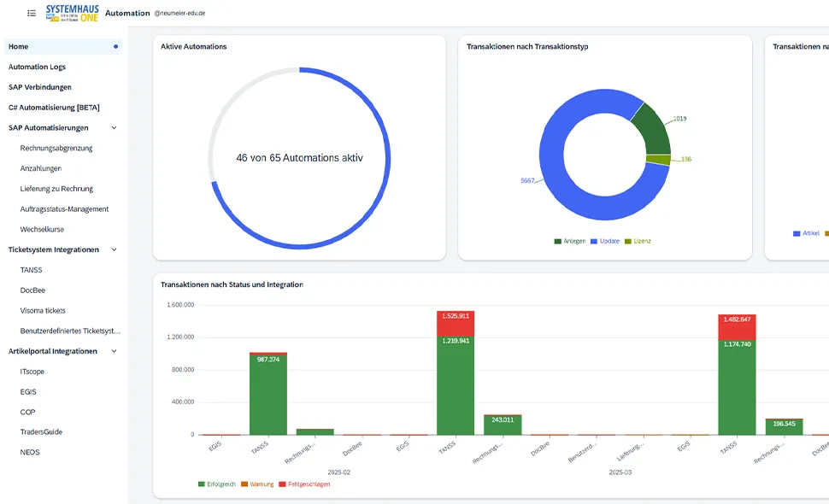This screenshot has width=829, height=504.
Task: Click 'Transaktionen nach Transaktionstyp' card title
Action: click(x=527, y=46)
